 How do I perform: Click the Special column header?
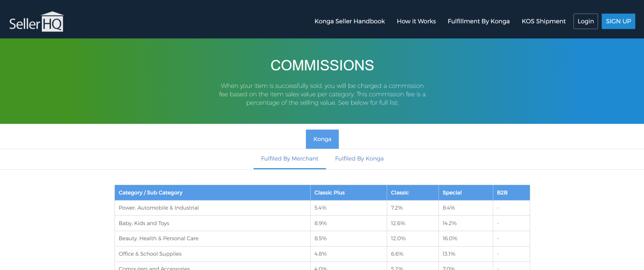[452, 193]
